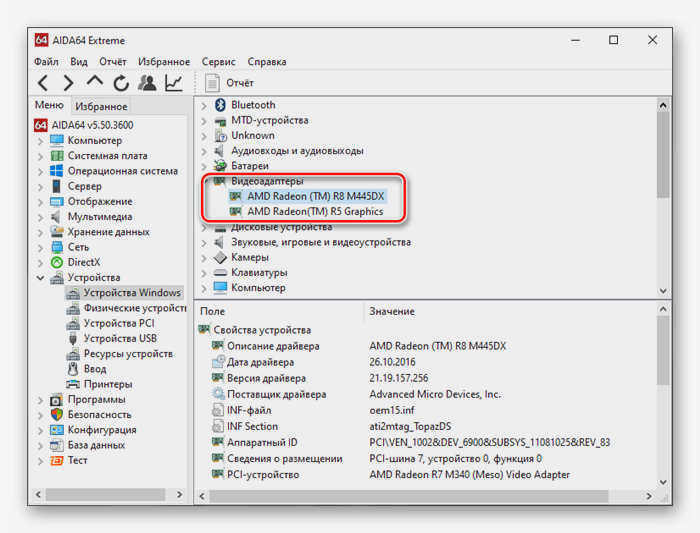Collapse the Устройства node

41,278
